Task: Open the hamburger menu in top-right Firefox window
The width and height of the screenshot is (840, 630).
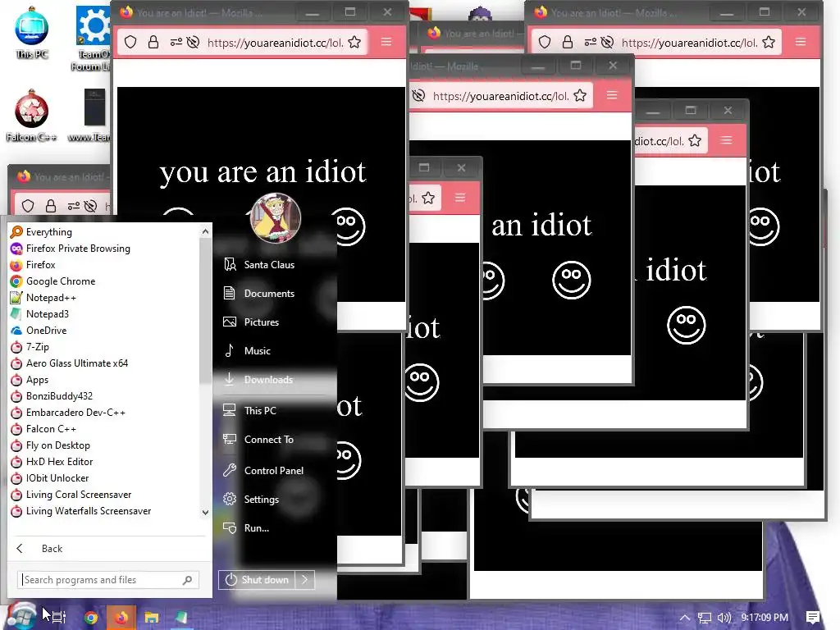Action: [801, 42]
